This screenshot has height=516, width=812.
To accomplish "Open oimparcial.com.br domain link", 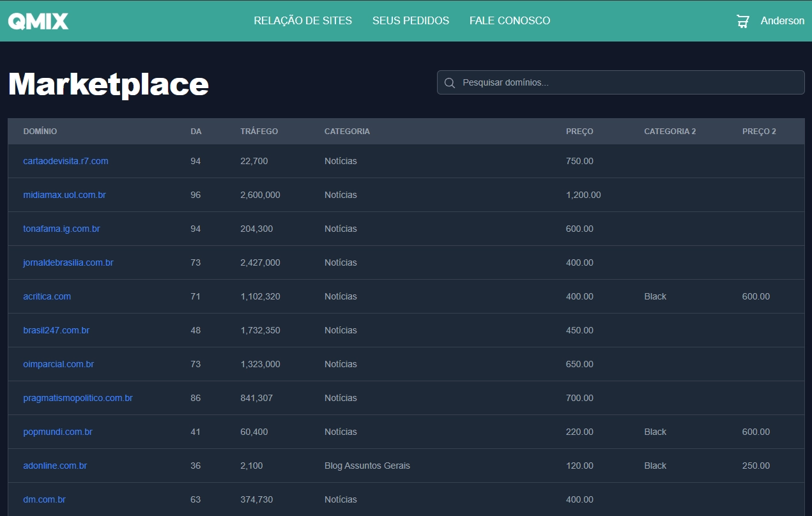I will (59, 364).
